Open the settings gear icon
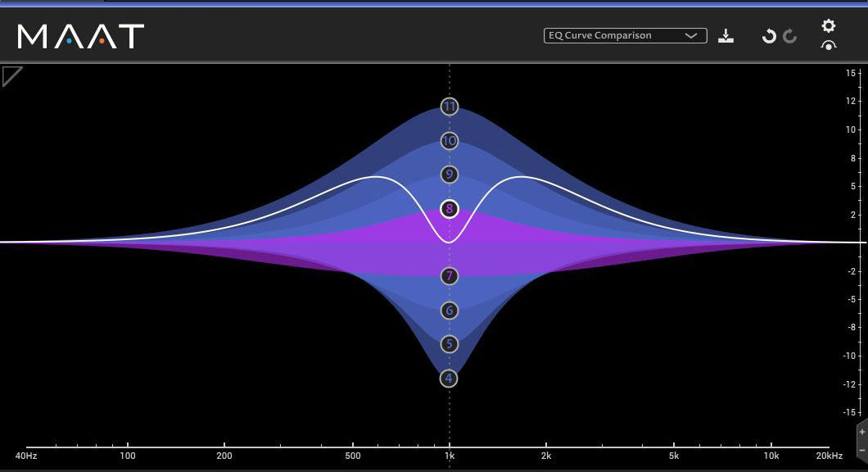Viewport: 868px width, 472px height. pyautogui.click(x=829, y=26)
